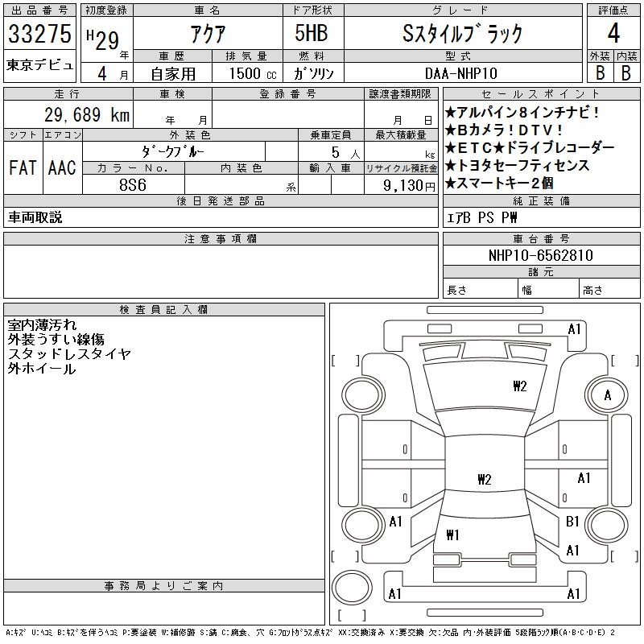
Task: Click the B grade under 内装
Action: (x=626, y=73)
